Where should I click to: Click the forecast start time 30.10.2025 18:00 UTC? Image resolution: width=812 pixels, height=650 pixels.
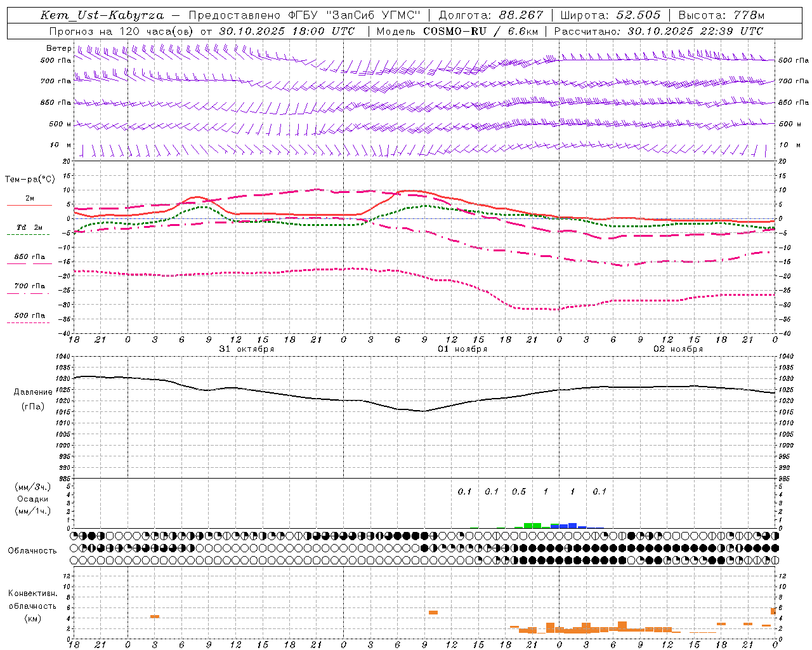click(x=287, y=31)
